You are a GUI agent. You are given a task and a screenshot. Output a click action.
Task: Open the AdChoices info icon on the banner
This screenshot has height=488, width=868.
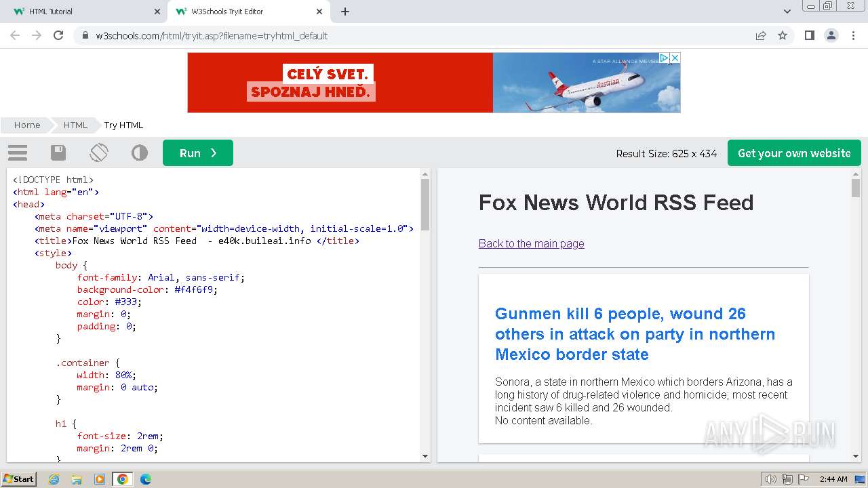665,58
